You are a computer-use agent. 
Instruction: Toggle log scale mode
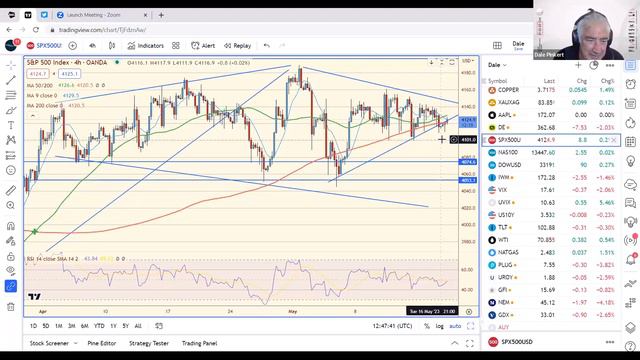(x=440, y=326)
